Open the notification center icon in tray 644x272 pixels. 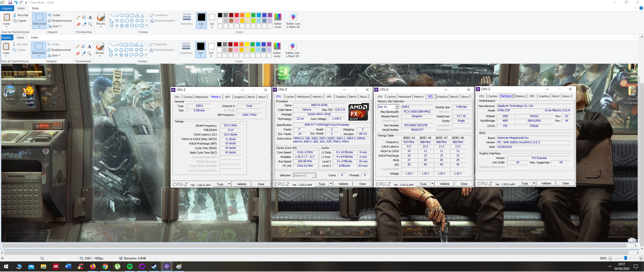point(636,267)
